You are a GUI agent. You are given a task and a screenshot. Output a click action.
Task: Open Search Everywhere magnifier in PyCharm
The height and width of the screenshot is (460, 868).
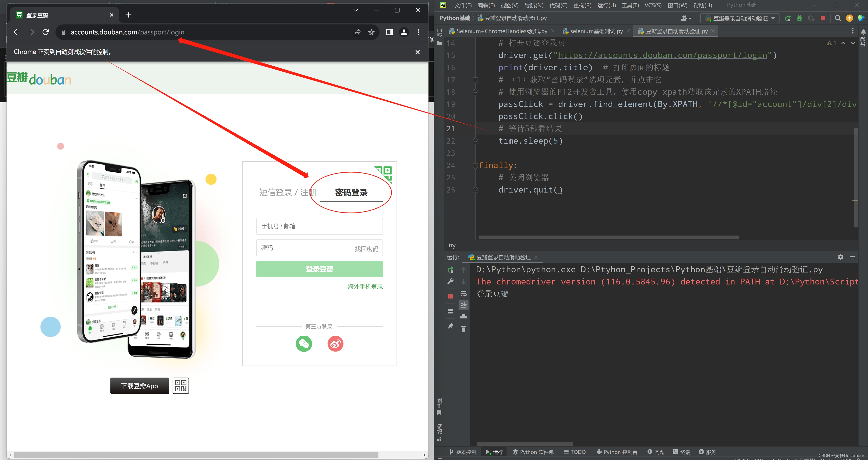[x=838, y=18]
